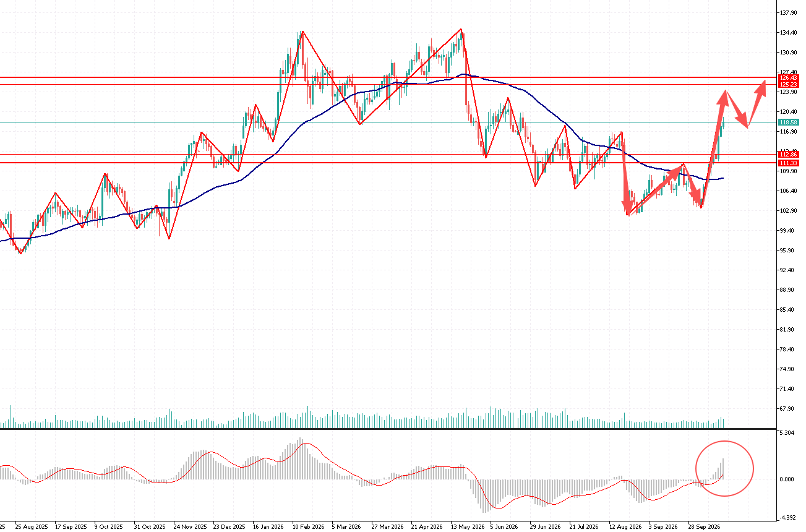Viewport: 806px width, 532px height.
Task: Click the 9 Oct 2025 date label
Action: point(109,527)
